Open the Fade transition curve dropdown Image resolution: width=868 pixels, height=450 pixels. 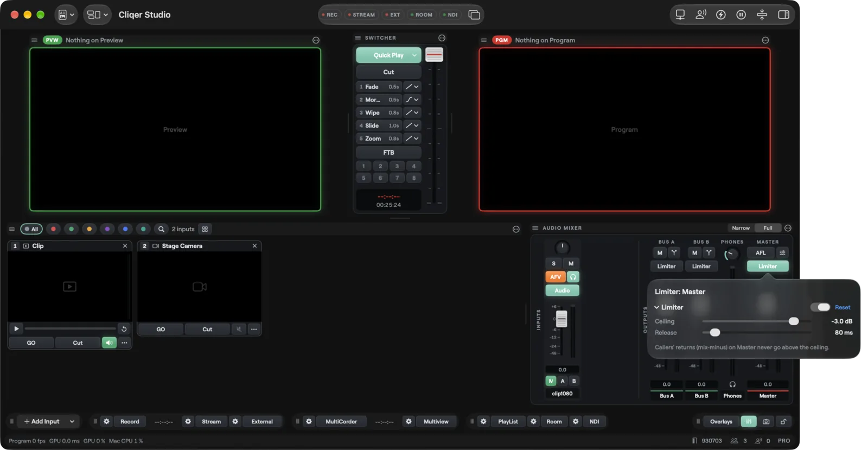pyautogui.click(x=412, y=87)
